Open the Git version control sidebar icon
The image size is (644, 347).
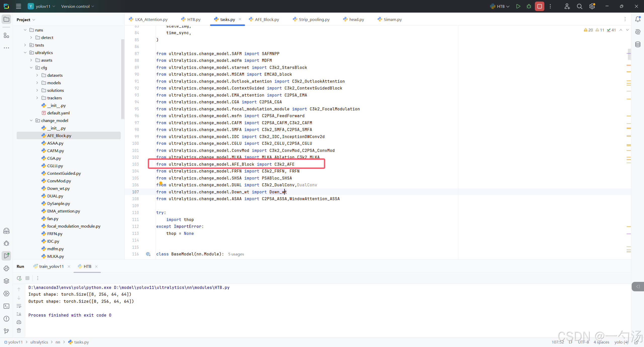[6, 331]
